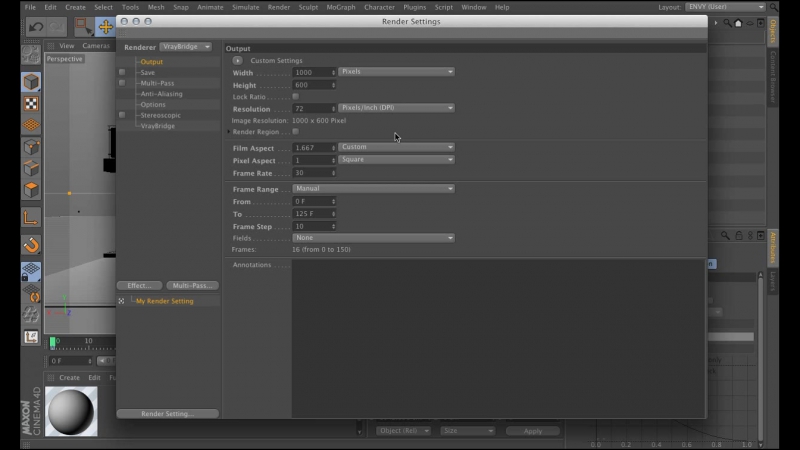Toggle the Lock Ratio checkbox

click(295, 96)
